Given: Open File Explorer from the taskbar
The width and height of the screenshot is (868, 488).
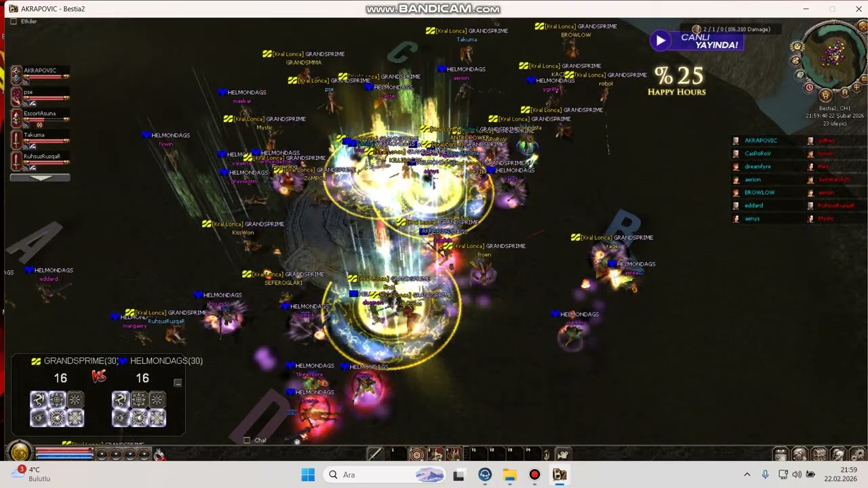Looking at the screenshot, I should tap(509, 474).
